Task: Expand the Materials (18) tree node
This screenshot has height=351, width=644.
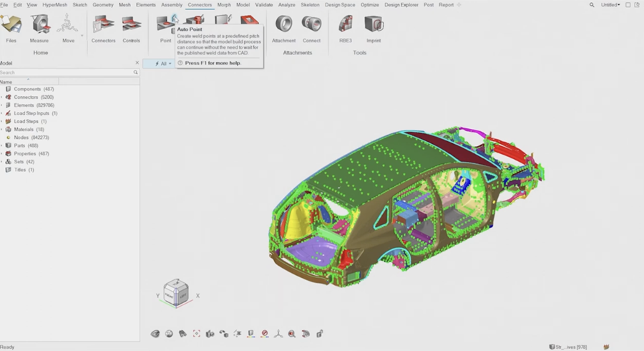Action: (1, 130)
